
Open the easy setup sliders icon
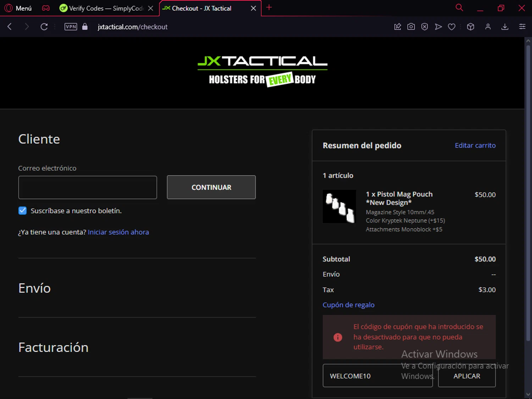[x=522, y=27]
